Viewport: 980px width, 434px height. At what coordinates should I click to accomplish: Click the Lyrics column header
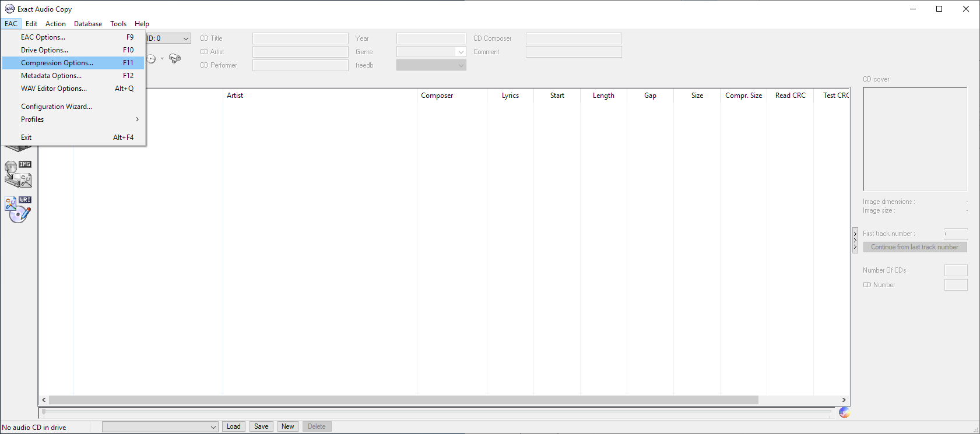pyautogui.click(x=510, y=96)
